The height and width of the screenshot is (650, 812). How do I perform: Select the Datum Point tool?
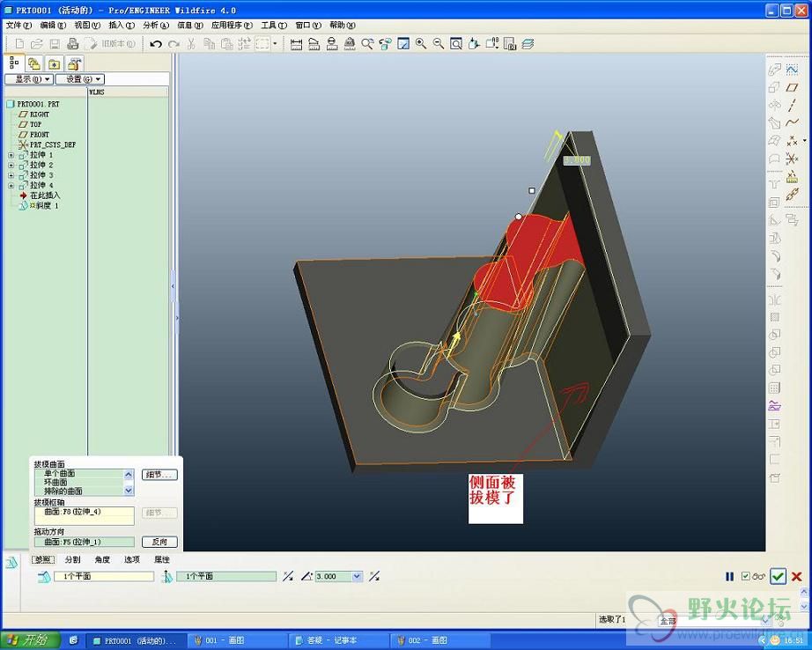point(792,140)
